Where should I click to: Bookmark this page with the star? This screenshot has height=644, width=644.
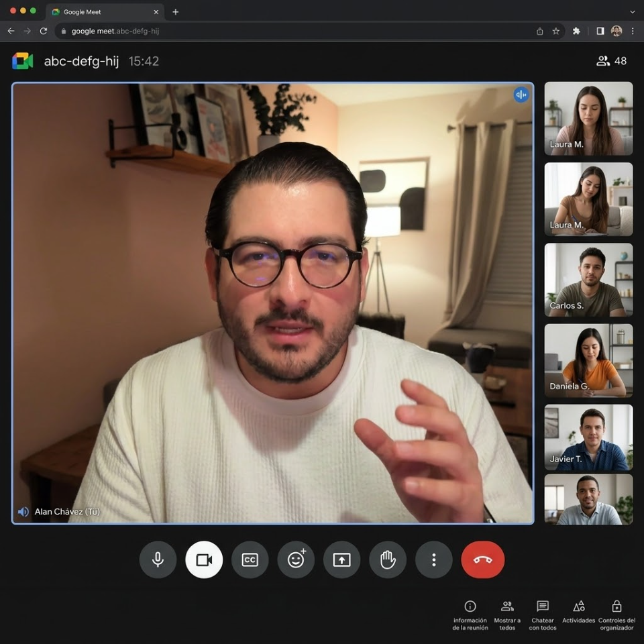[555, 32]
